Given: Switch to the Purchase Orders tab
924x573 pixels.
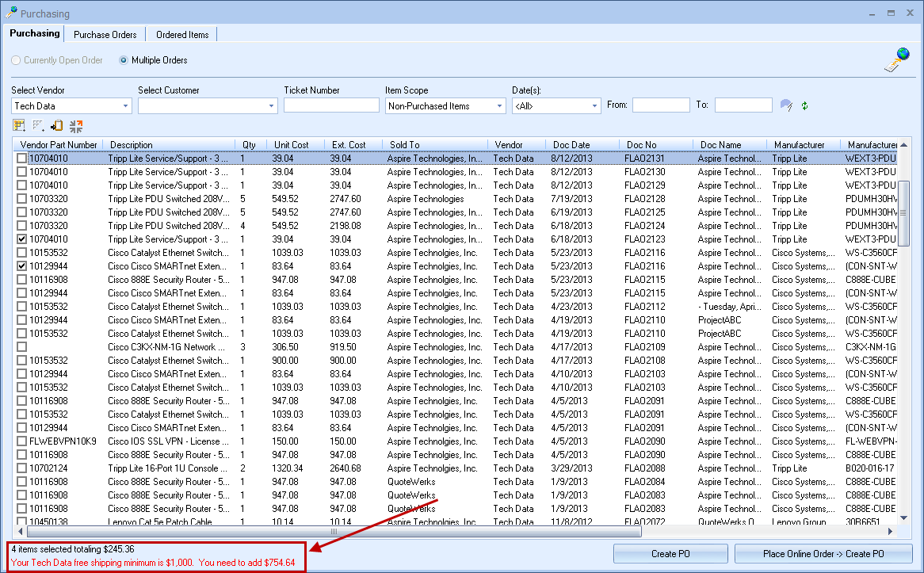Looking at the screenshot, I should coord(105,35).
